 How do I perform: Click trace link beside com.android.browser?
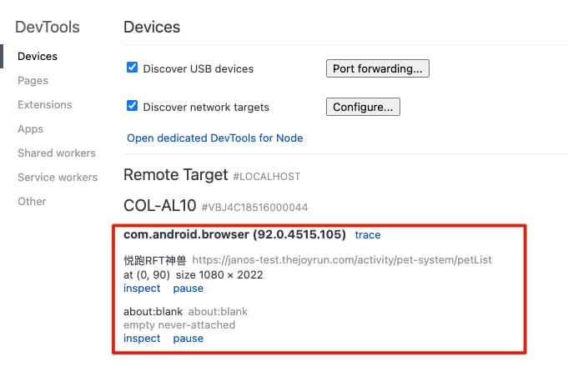368,235
